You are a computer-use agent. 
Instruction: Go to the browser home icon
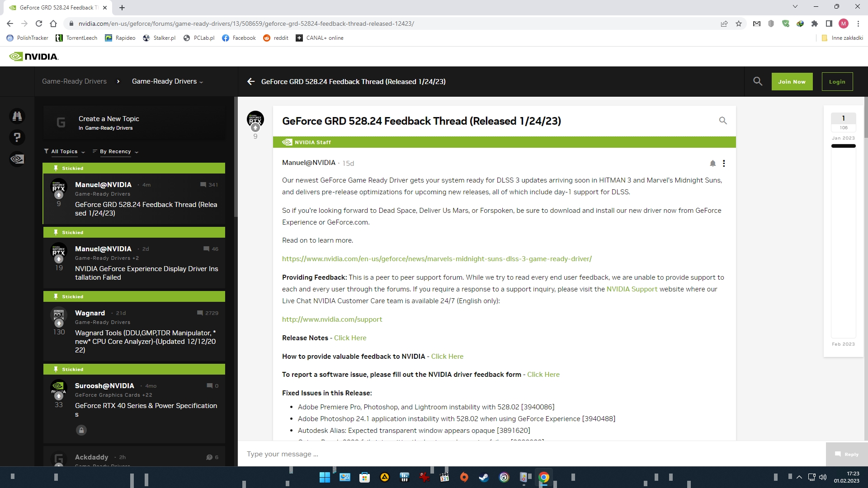(53, 23)
